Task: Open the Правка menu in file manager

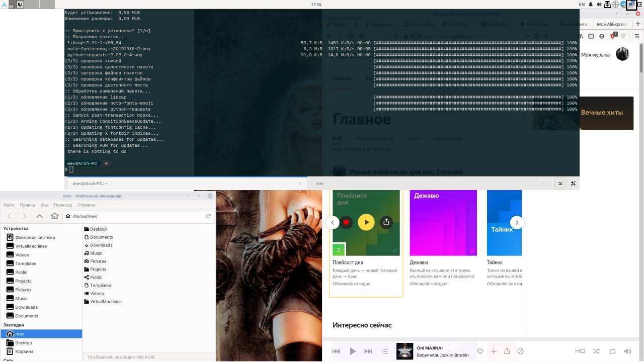Action: [x=27, y=205]
